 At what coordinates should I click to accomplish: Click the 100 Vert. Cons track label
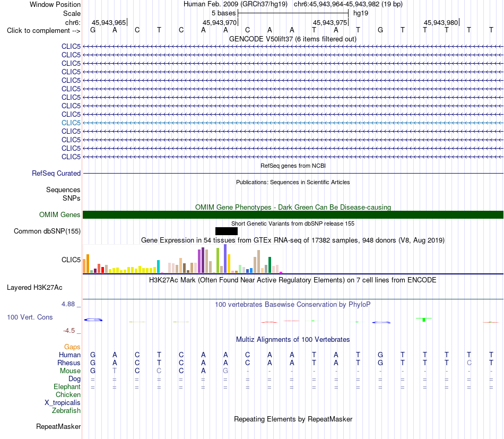click(30, 317)
